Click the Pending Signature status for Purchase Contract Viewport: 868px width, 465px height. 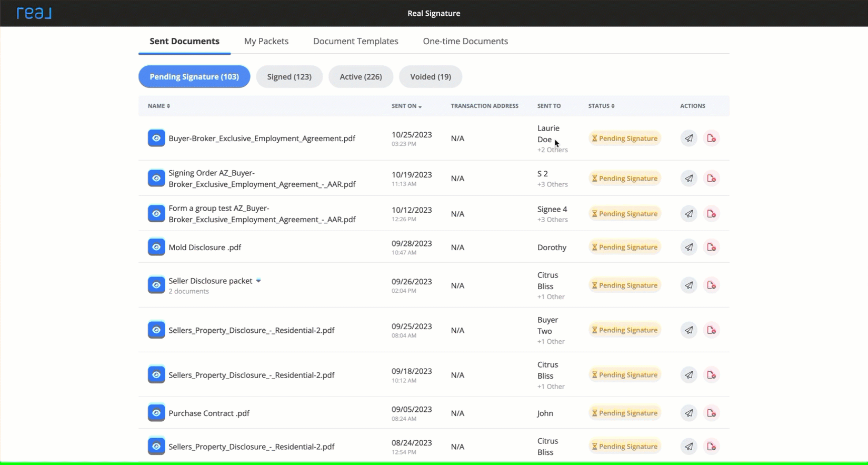coord(625,413)
